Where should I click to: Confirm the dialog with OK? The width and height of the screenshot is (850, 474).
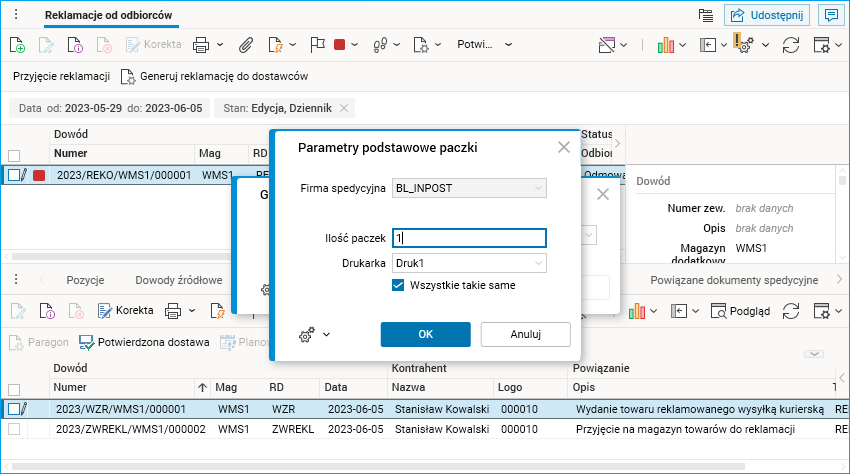pyautogui.click(x=425, y=334)
